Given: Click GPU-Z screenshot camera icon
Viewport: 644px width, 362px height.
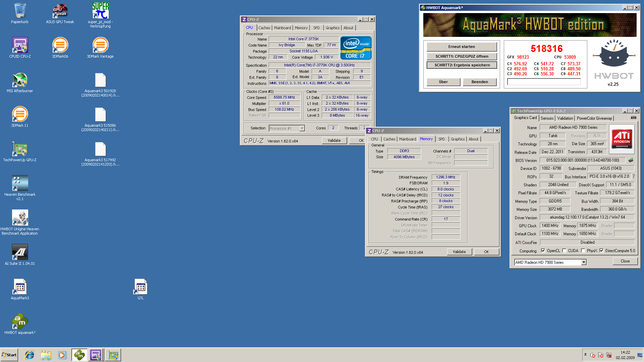Looking at the screenshot, I should tap(633, 118).
